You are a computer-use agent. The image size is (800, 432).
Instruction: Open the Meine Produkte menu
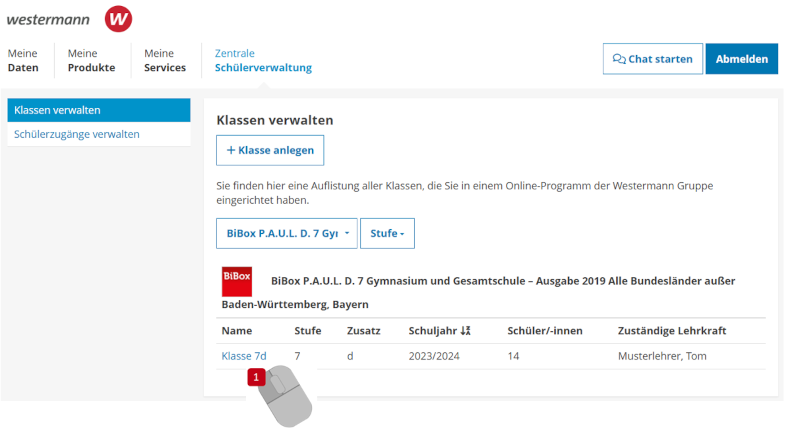tap(91, 60)
